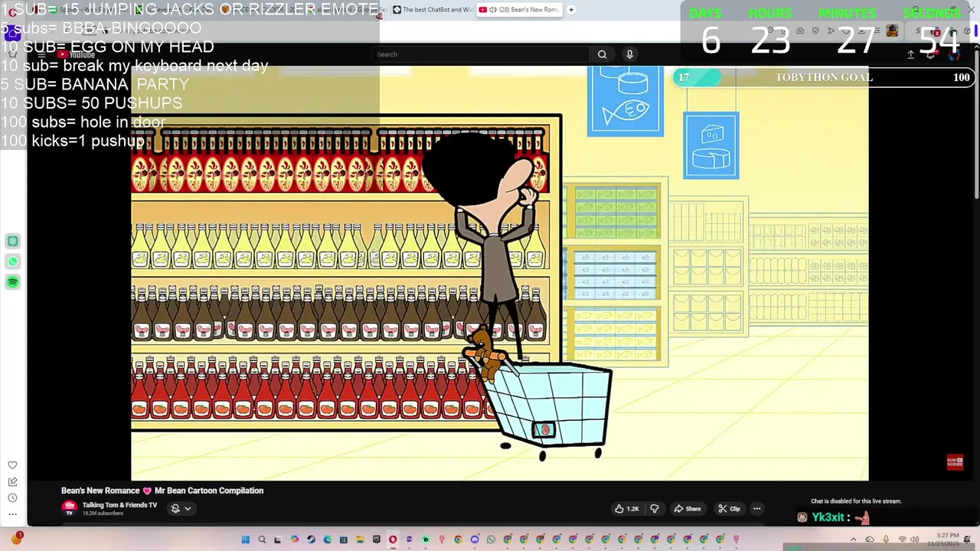The image size is (980, 551).
Task: Open Microsoft Edge from the taskbar
Action: click(x=327, y=540)
